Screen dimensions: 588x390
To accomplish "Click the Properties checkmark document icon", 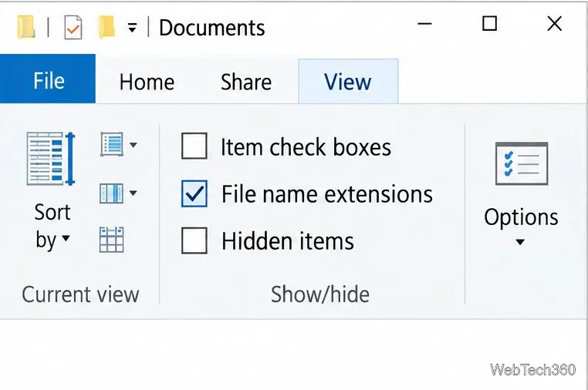I will [x=73, y=27].
